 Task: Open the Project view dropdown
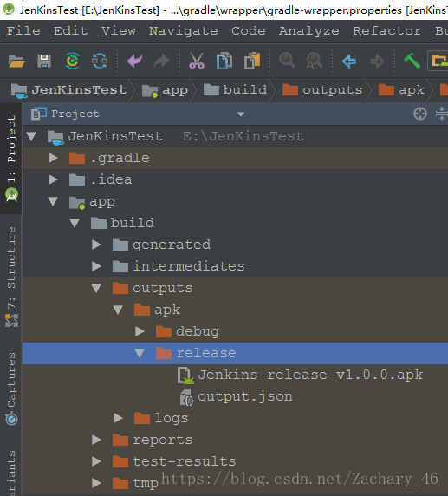[x=241, y=114]
